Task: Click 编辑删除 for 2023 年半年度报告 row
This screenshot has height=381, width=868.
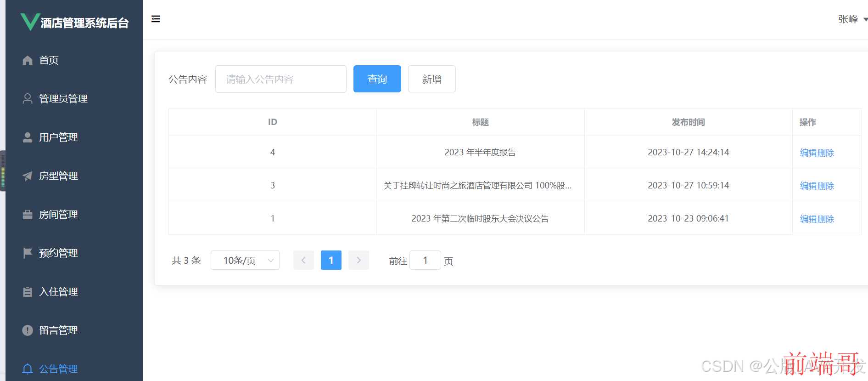Action: pos(817,153)
